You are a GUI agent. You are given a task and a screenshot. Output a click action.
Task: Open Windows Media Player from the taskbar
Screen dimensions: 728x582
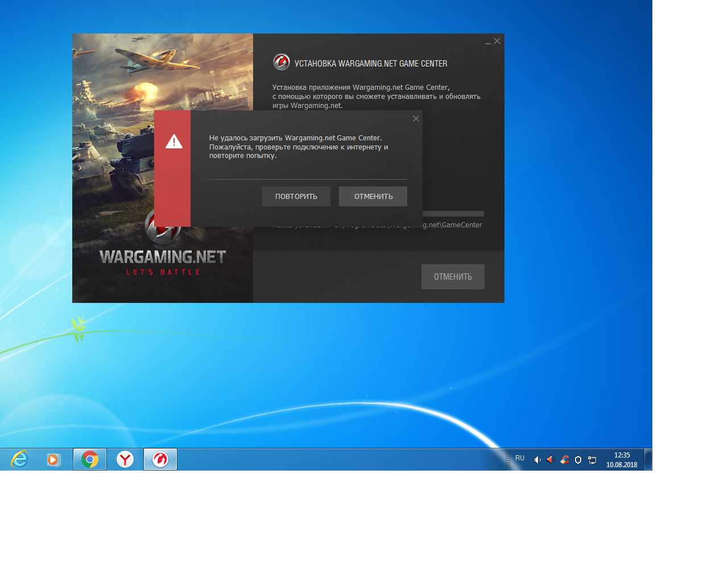point(53,459)
